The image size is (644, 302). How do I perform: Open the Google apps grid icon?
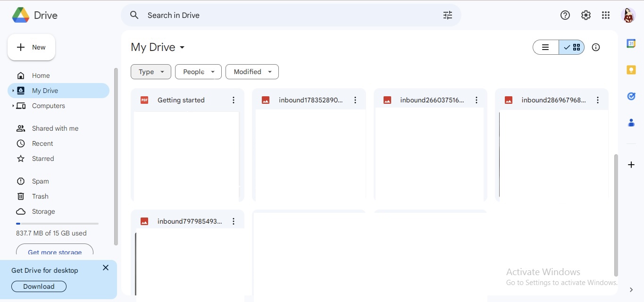[x=606, y=15]
